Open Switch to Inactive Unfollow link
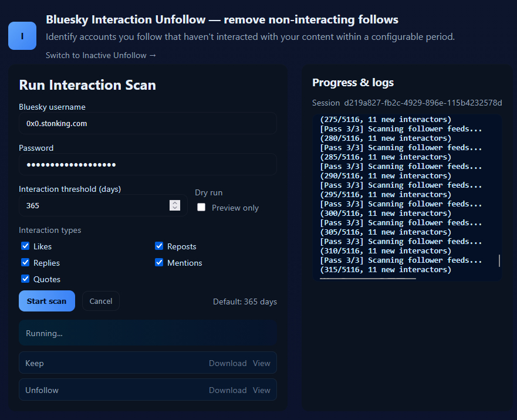Image resolution: width=517 pixels, height=420 pixels. pos(101,55)
